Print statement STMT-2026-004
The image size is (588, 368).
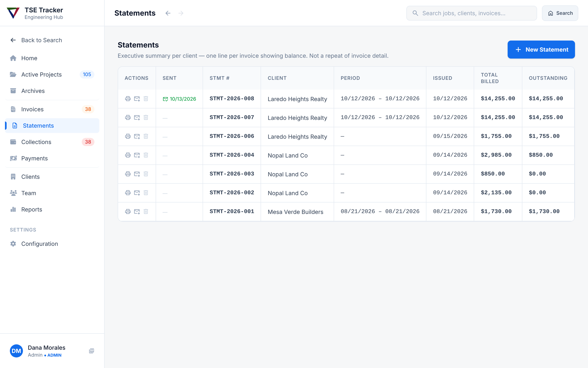tap(128, 155)
